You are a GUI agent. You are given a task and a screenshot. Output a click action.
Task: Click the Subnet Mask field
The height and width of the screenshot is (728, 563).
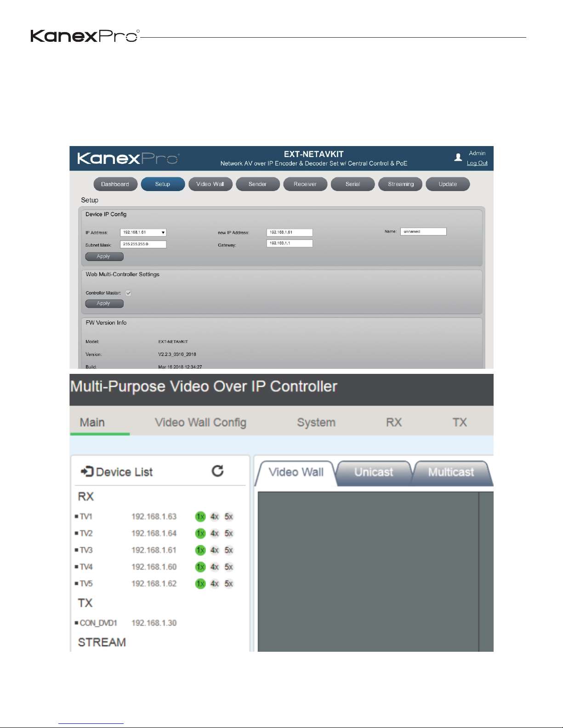pyautogui.click(x=143, y=244)
